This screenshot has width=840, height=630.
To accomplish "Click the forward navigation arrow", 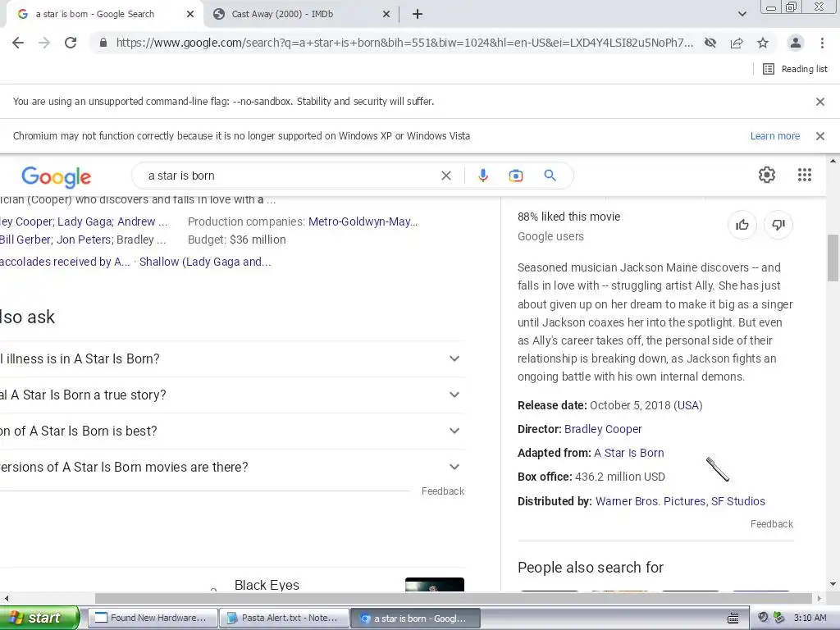I will point(44,43).
